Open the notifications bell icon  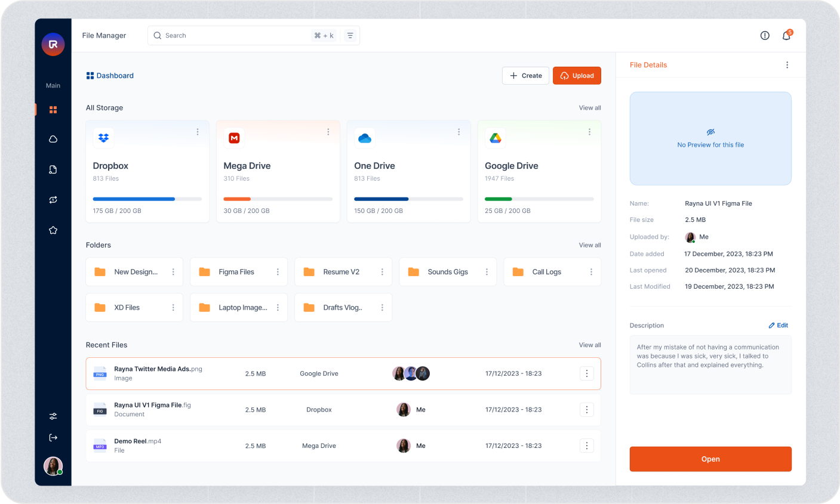point(786,36)
